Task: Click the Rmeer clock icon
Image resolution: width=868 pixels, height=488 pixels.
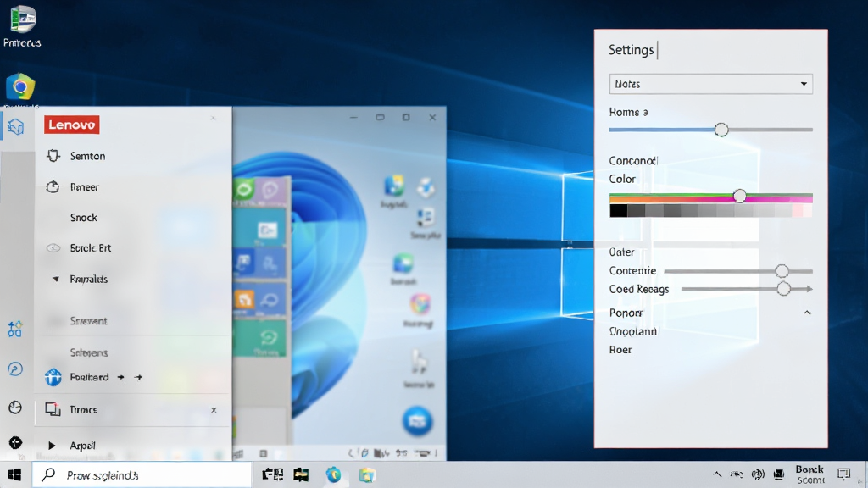Action: click(53, 186)
